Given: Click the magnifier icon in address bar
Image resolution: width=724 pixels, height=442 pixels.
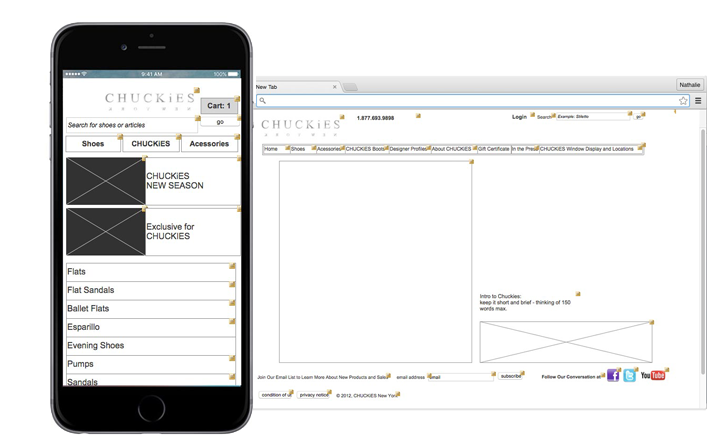Looking at the screenshot, I should [262, 100].
